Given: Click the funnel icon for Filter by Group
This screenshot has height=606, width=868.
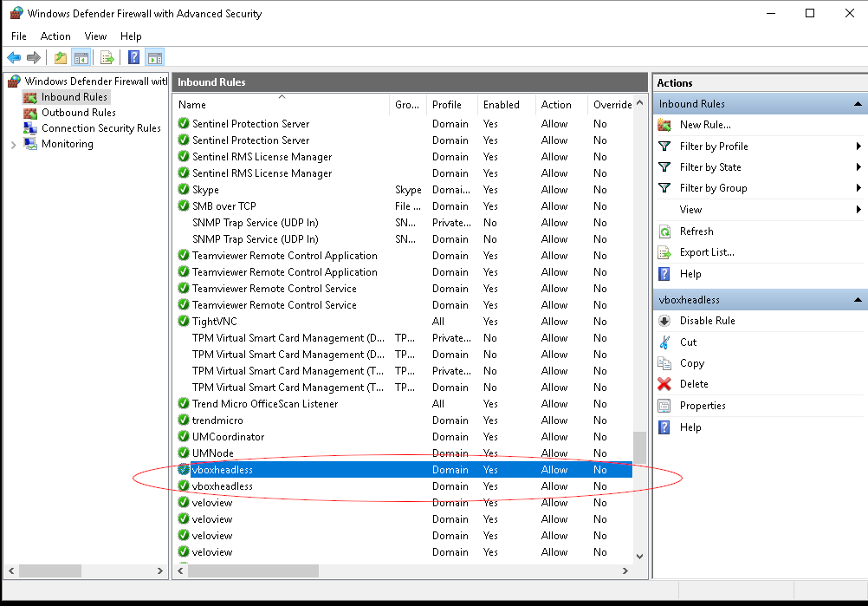Looking at the screenshot, I should point(664,188).
